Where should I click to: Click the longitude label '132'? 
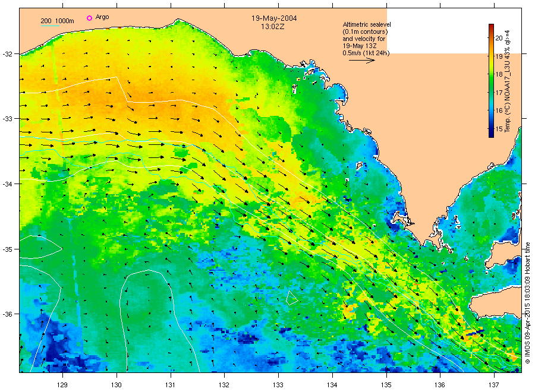pos(224,385)
